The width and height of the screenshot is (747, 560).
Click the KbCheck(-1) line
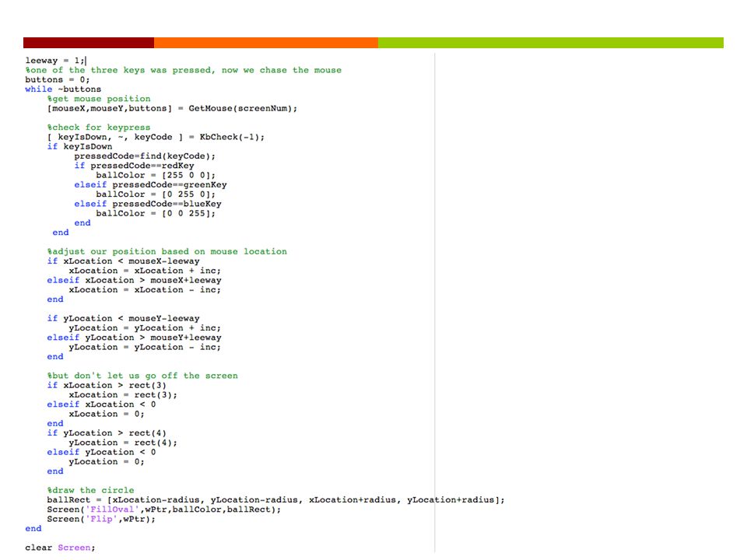coord(156,137)
